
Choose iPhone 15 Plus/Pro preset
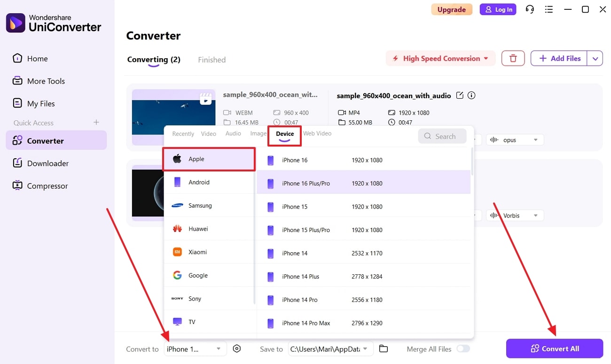pos(364,230)
